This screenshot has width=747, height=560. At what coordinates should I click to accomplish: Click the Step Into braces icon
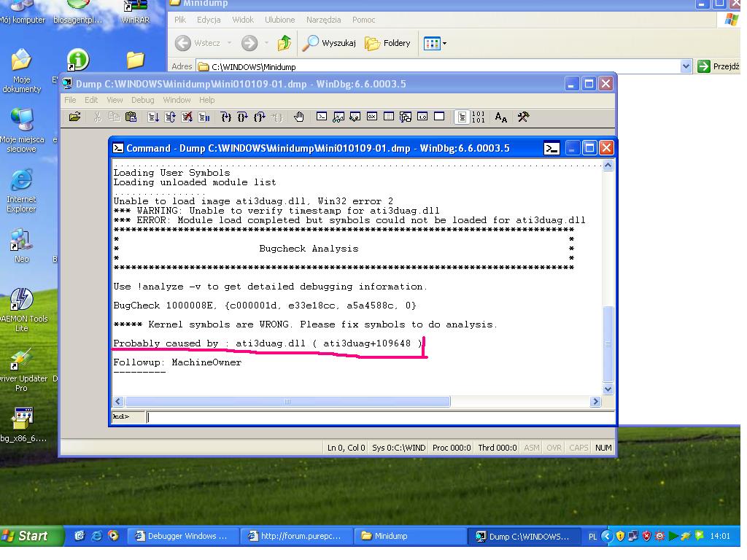click(228, 119)
